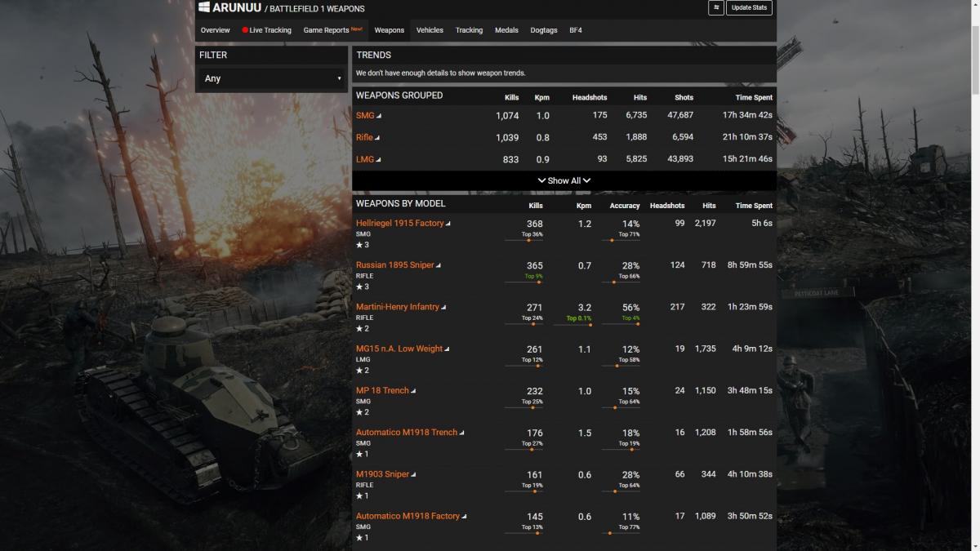
Task: Open the Live Tracking tab
Action: (x=267, y=30)
